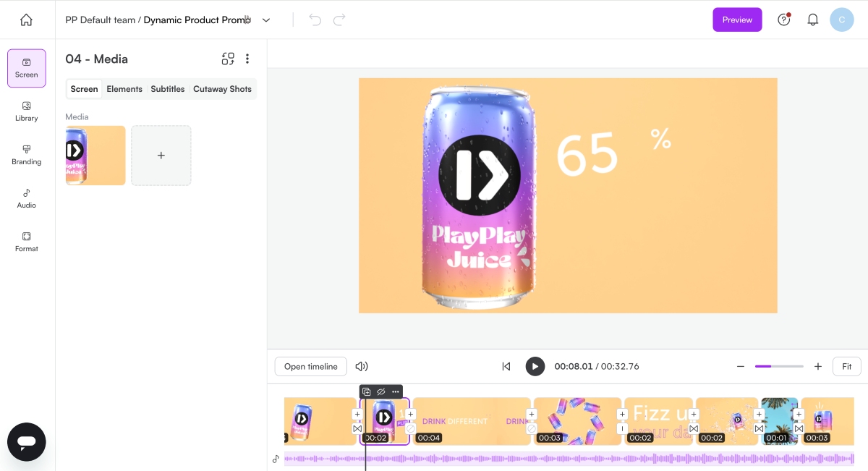Expand the project name dropdown chevron
The image size is (868, 471).
coord(266,20)
